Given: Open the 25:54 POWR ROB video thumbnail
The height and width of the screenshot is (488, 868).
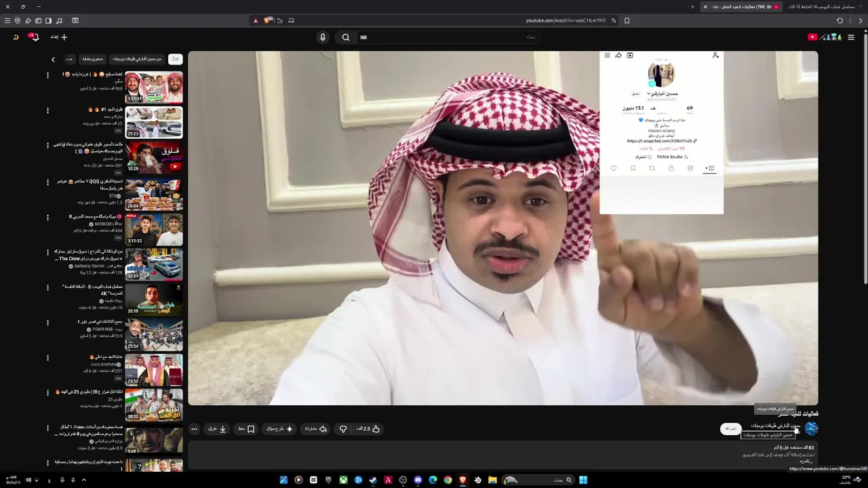Looking at the screenshot, I should (154, 334).
